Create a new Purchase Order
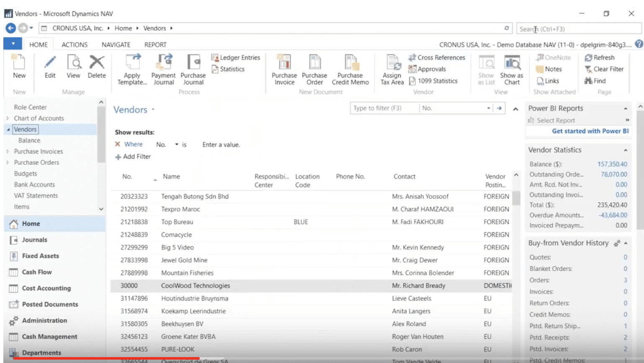 click(314, 70)
